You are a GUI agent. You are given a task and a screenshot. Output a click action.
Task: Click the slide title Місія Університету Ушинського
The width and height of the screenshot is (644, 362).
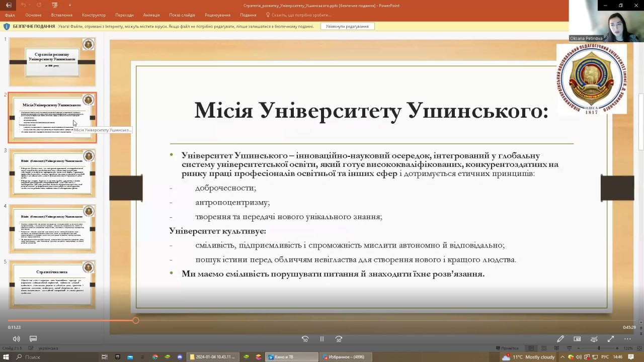point(371,110)
